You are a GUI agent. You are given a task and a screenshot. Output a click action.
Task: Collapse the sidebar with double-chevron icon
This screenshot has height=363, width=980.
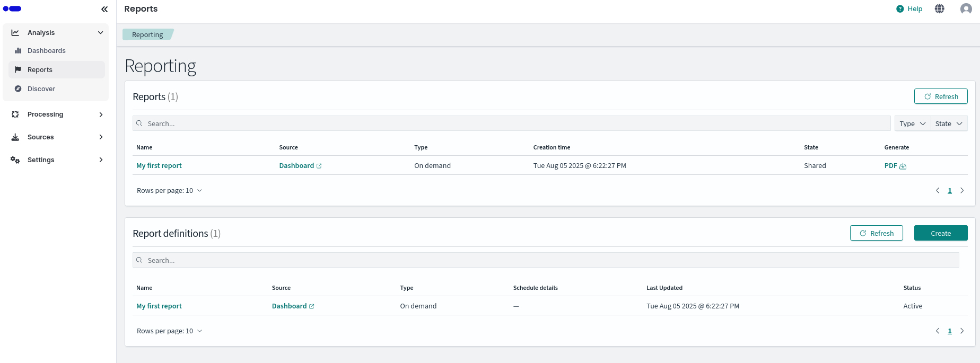point(104,9)
